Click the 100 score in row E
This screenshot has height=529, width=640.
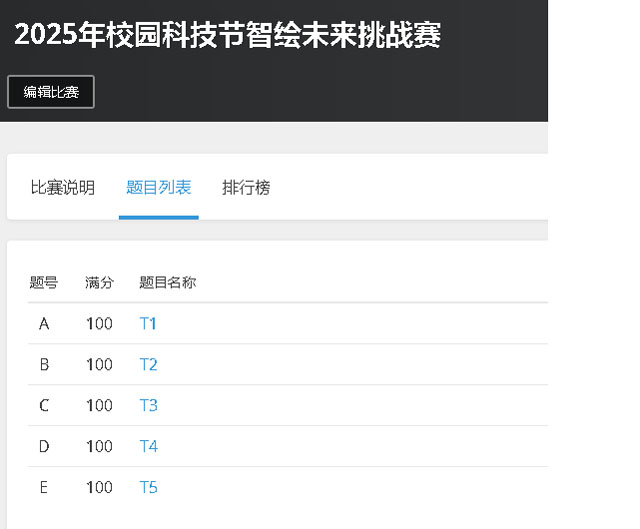tap(99, 487)
